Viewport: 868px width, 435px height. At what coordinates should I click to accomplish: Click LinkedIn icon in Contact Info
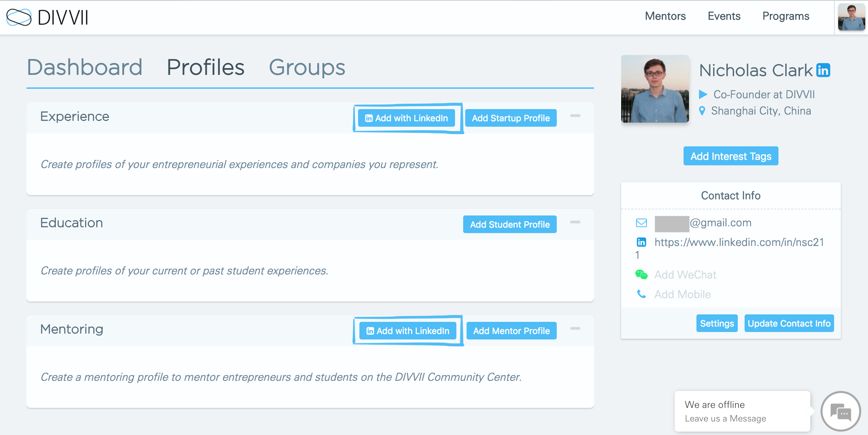[x=641, y=242]
